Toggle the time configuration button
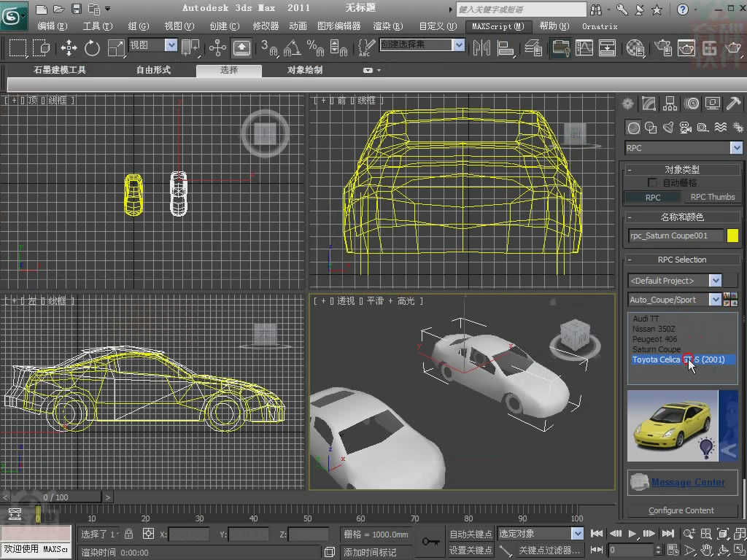This screenshot has height=560, width=747. [x=672, y=550]
